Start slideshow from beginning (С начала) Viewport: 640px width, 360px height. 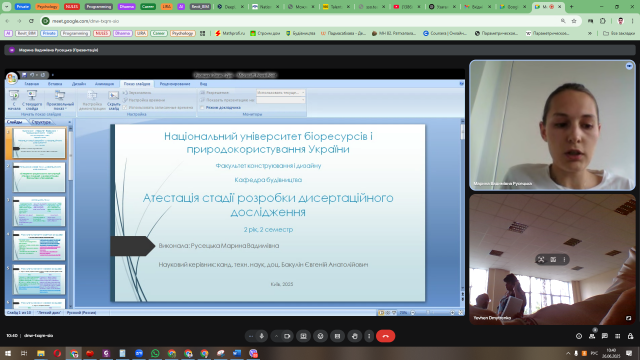(14, 100)
